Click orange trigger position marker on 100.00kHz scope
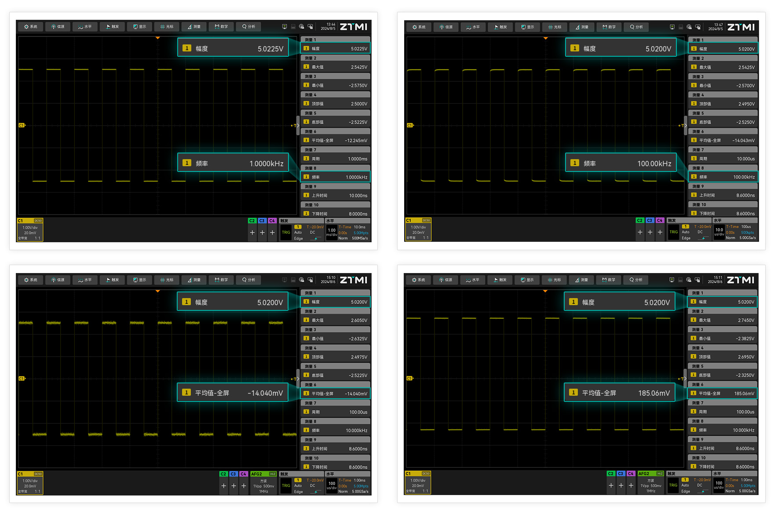This screenshot has width=774, height=532. click(545, 38)
